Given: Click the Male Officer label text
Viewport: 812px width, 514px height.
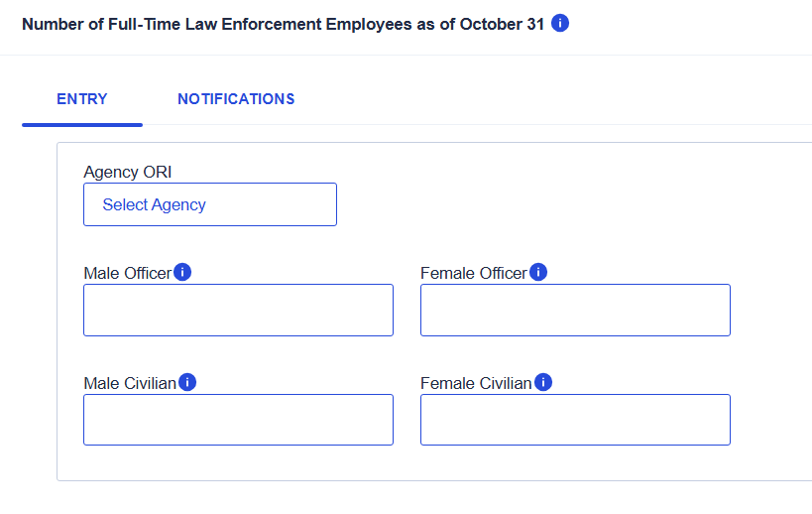Looking at the screenshot, I should click(127, 273).
